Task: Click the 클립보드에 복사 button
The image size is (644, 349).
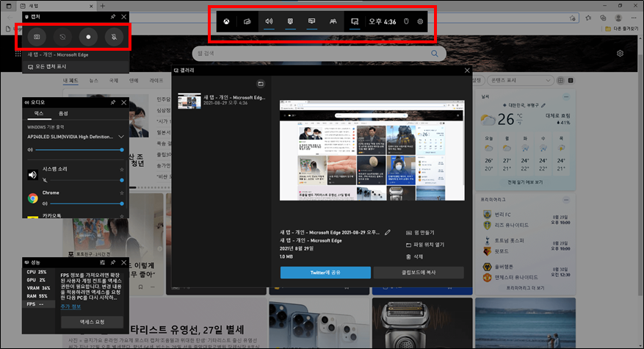Action: pos(419,273)
